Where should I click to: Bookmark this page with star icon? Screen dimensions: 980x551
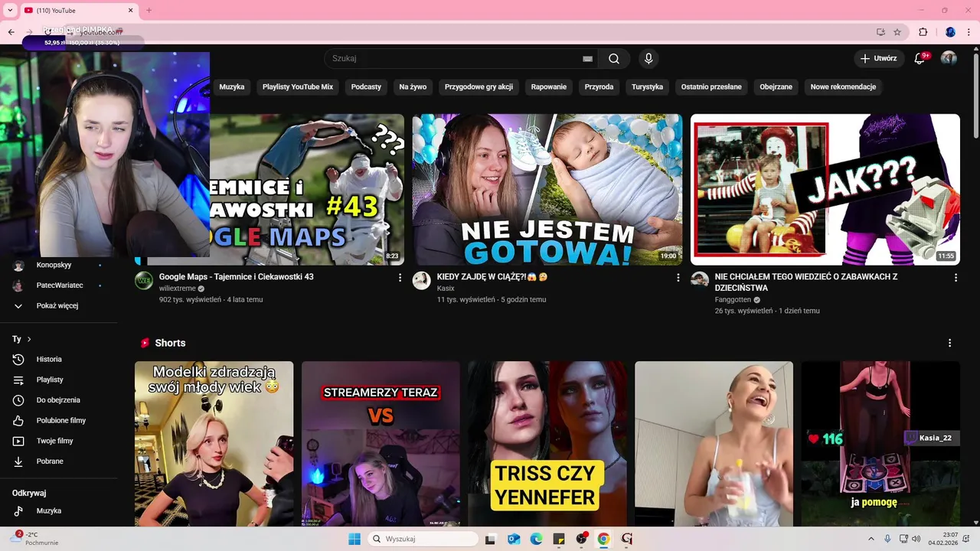pos(897,32)
